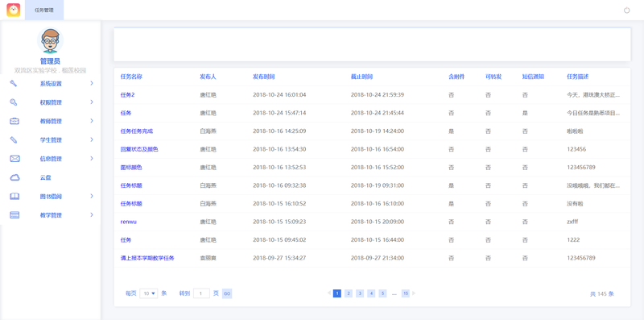The image size is (644, 320).
Task: Open the 教学管理 menu label
Action: point(51,215)
